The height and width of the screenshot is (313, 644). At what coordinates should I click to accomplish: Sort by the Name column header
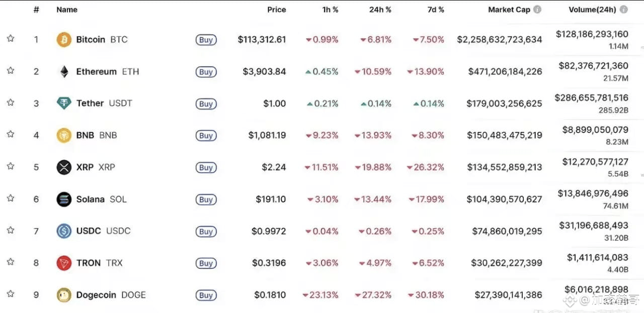[66, 10]
